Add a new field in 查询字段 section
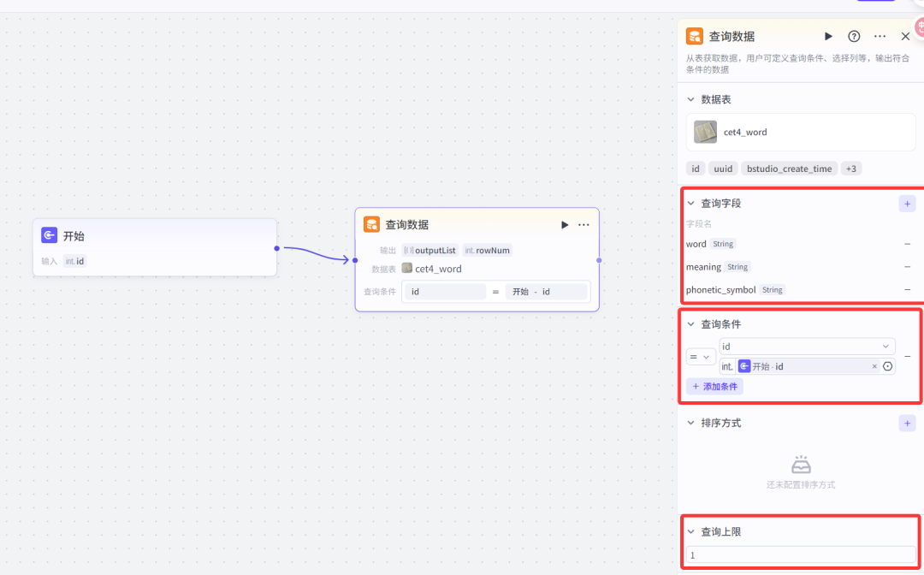This screenshot has height=575, width=924. 907,204
